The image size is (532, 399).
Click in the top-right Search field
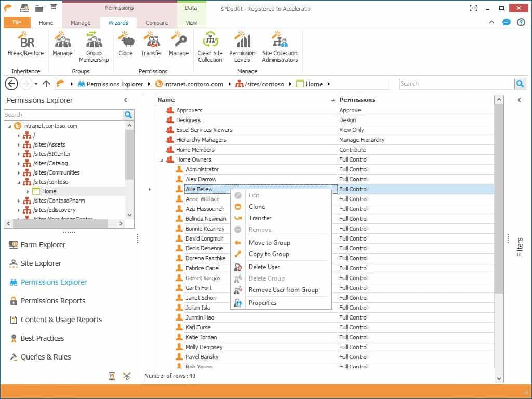457,84
